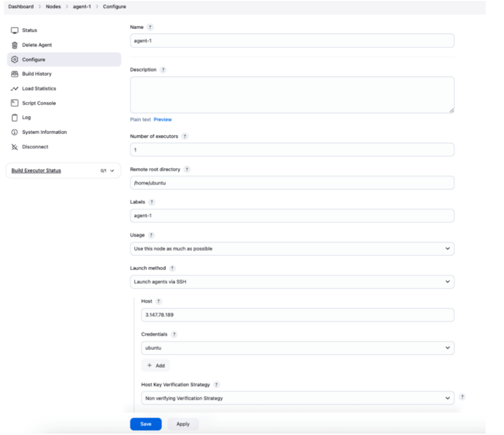Click the Script Console terminal icon
504x435 pixels.
14,103
